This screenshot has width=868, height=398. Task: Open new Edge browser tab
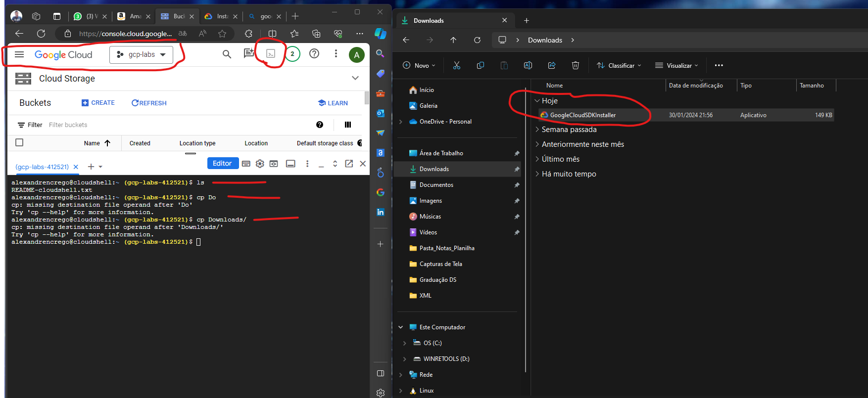point(295,16)
